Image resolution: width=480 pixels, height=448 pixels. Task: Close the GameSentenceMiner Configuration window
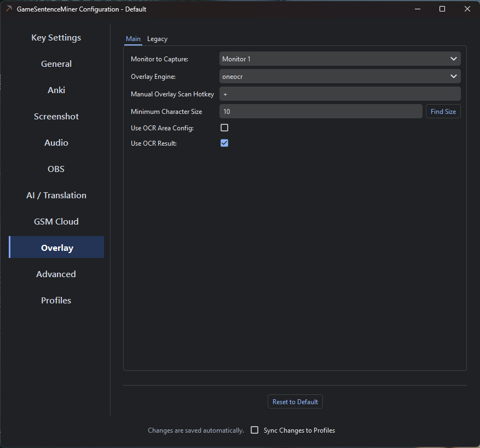pyautogui.click(x=467, y=9)
